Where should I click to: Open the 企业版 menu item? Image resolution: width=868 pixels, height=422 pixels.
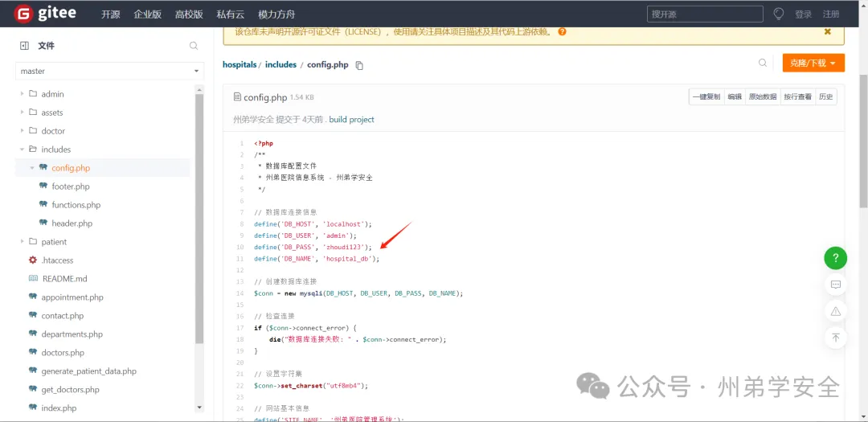click(x=147, y=14)
